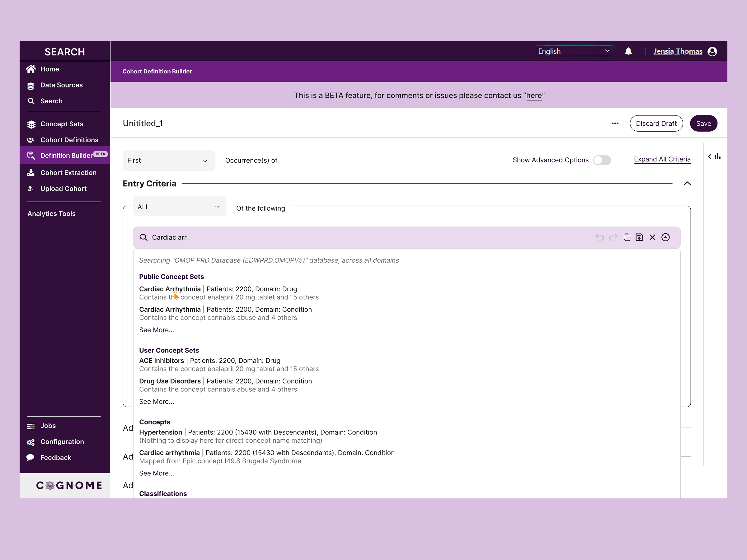Open Data Sources from the sidebar icon
Viewport: 747px width, 560px height.
click(x=31, y=85)
